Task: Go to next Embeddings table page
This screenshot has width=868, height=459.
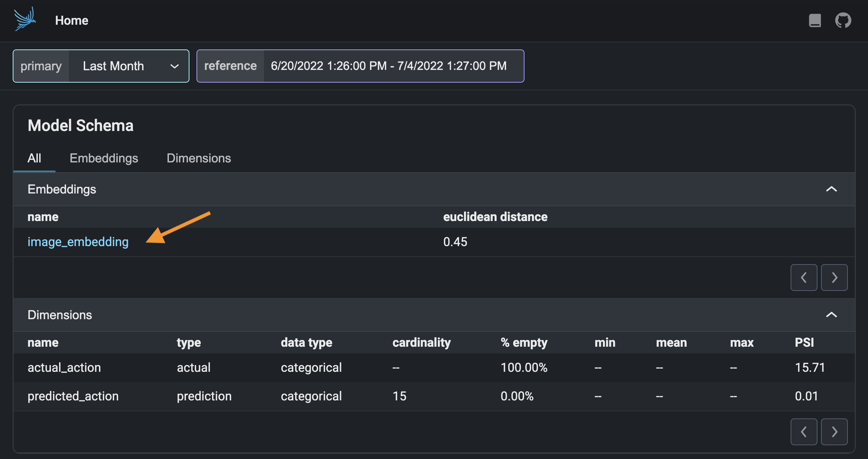Action: click(x=834, y=277)
